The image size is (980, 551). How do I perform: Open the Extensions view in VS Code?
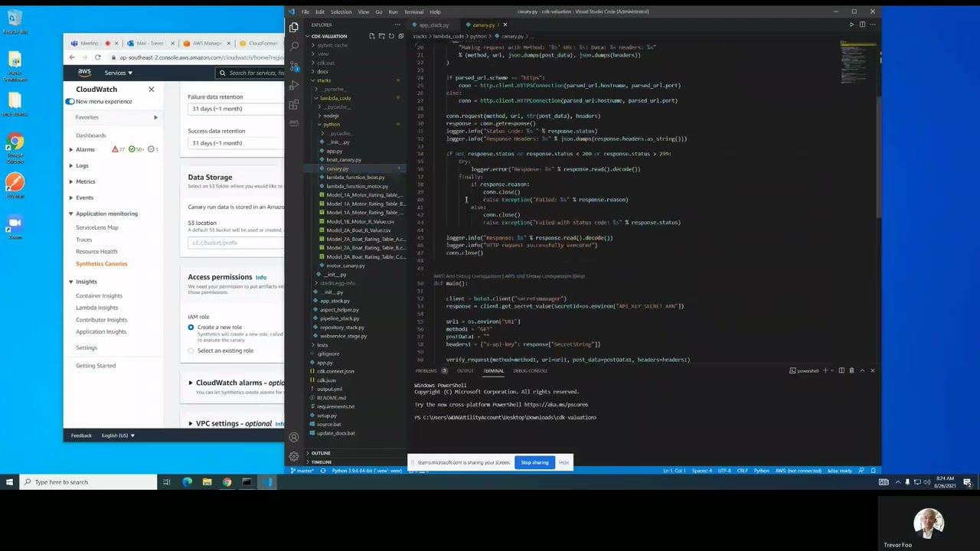tap(293, 103)
